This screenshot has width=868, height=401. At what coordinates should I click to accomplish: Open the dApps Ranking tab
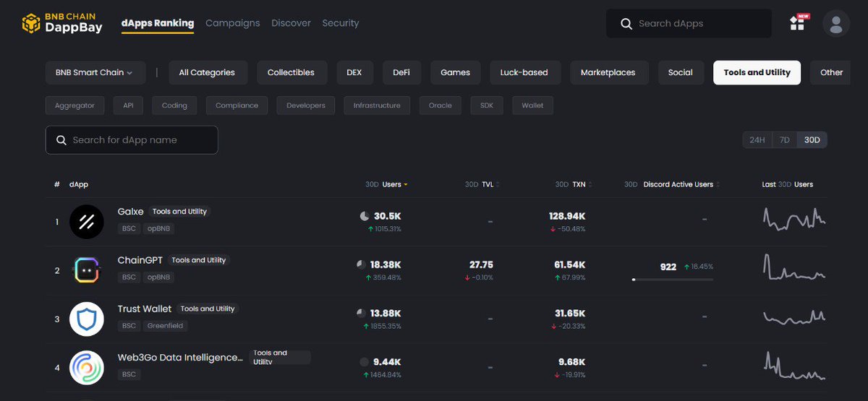[159, 23]
